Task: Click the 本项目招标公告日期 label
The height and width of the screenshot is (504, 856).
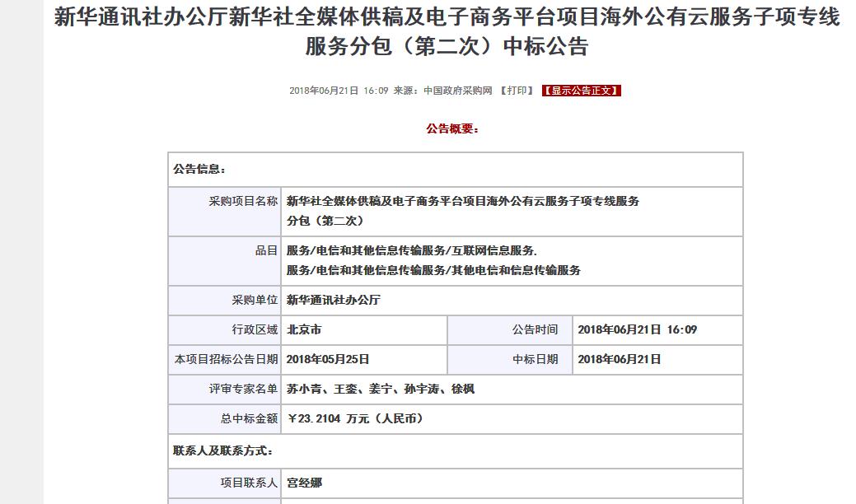Action: click(226, 359)
